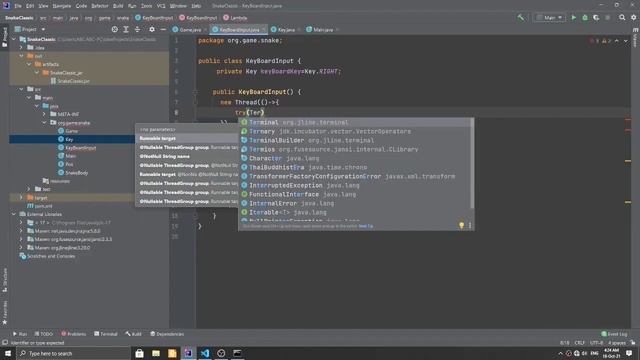Click the completion popup scrollbar

point(473,164)
